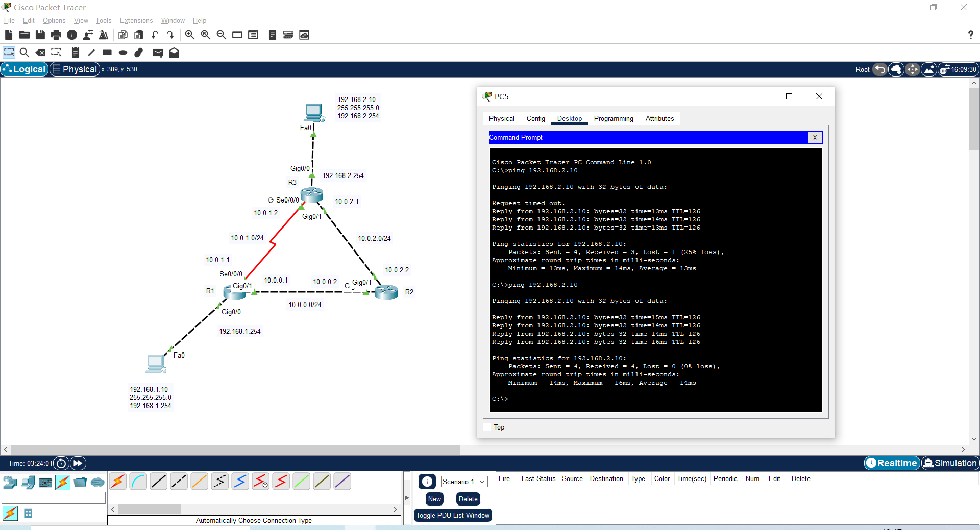Click inside the command prompt terminal

coord(655,280)
